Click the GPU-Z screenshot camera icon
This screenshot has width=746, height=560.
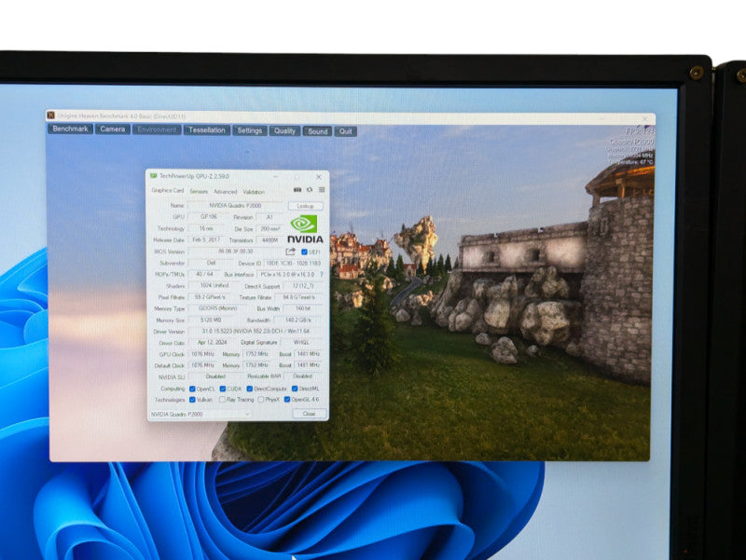[297, 190]
